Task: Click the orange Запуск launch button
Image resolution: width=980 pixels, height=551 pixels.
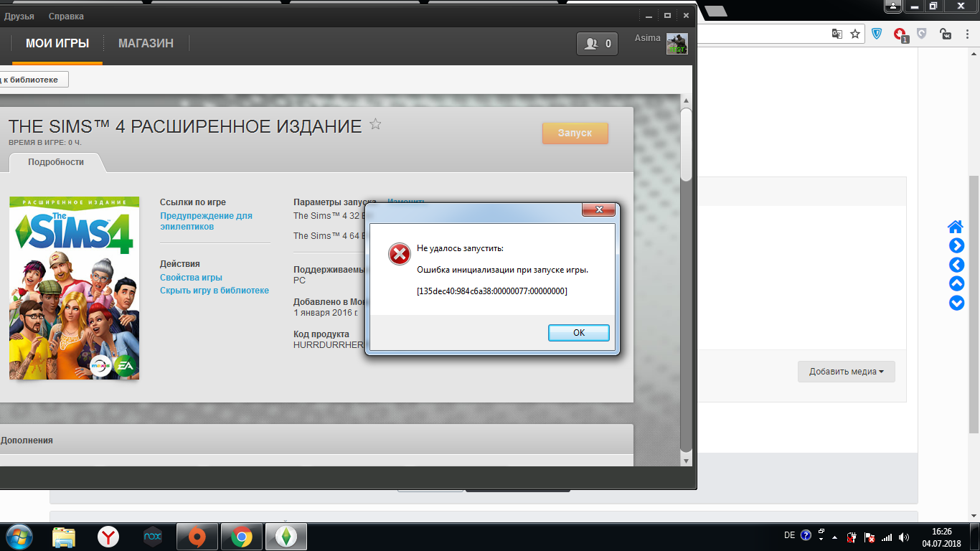Action: [x=575, y=133]
